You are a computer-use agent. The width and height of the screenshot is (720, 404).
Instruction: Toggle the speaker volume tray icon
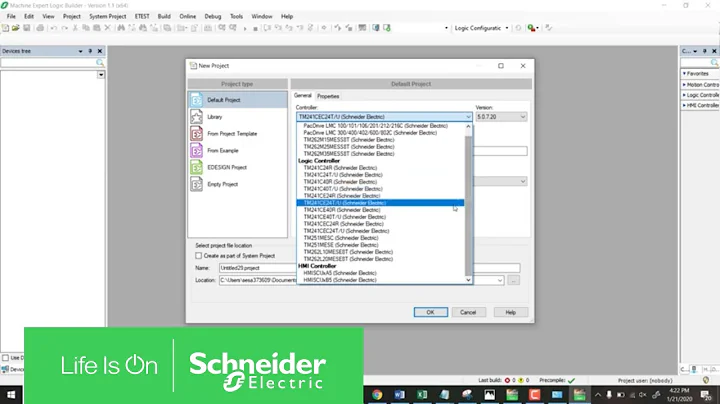pos(642,395)
